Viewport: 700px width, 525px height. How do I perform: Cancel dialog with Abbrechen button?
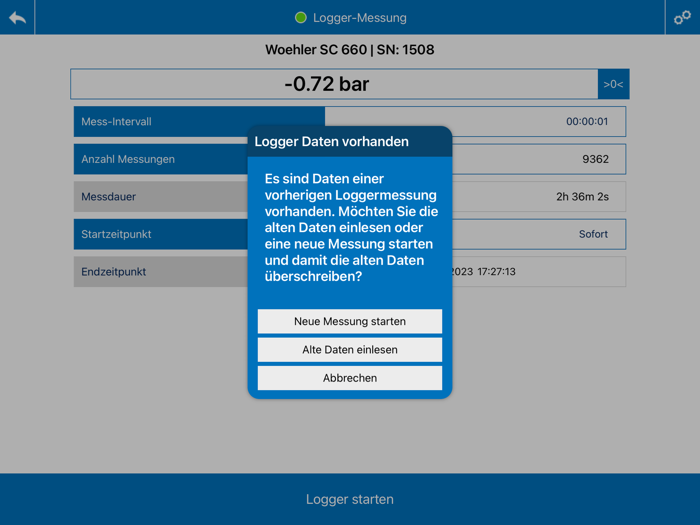point(350,378)
